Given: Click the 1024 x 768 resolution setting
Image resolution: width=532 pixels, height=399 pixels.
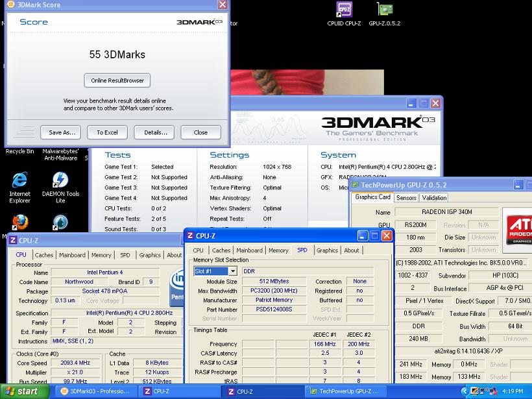Looking at the screenshot, I should coord(277,167).
